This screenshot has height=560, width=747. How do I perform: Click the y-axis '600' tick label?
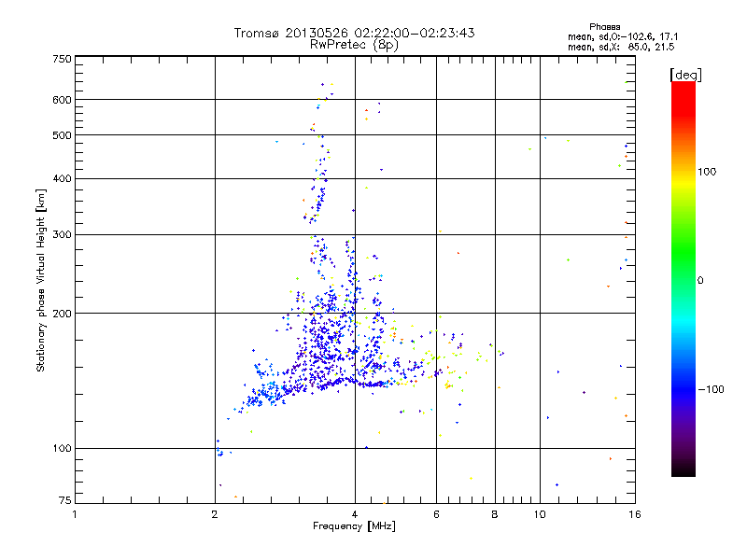62,100
